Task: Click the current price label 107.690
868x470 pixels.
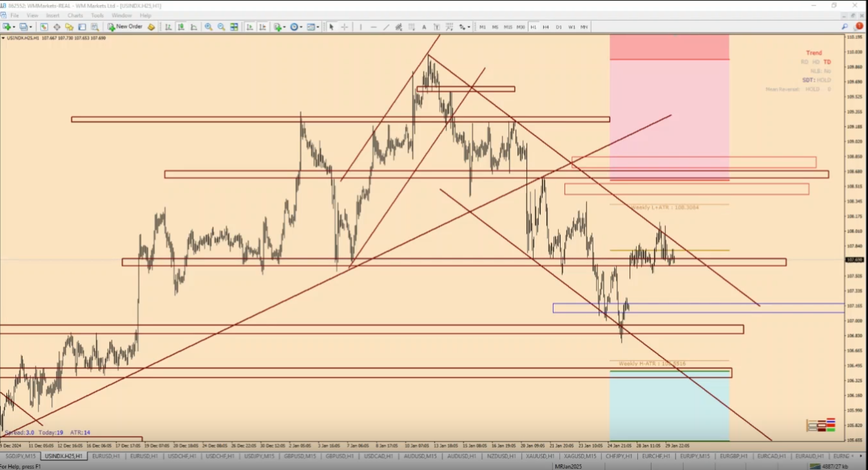Action: click(x=854, y=260)
